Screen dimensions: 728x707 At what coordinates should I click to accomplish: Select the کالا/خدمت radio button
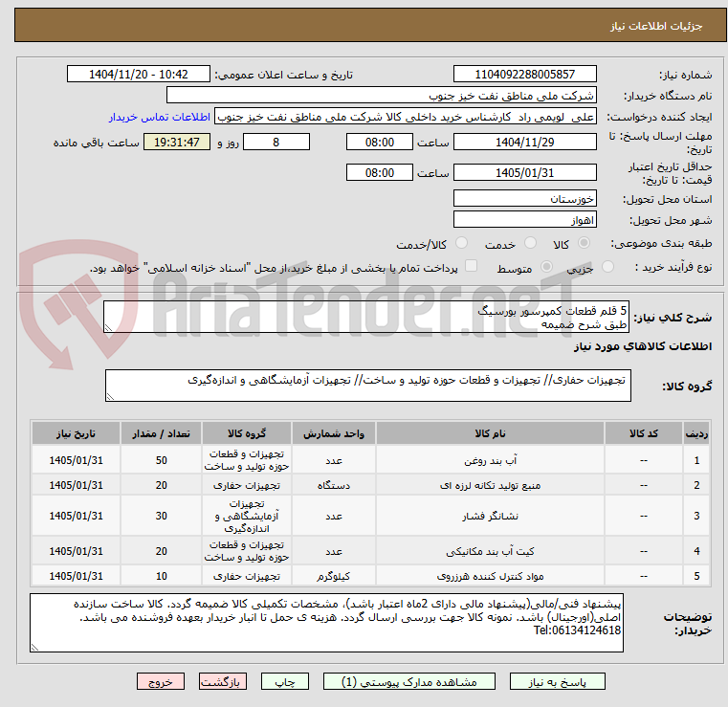[461, 243]
